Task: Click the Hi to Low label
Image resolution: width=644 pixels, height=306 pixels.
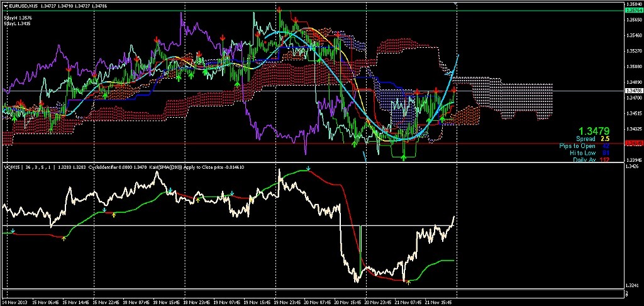Action: pyautogui.click(x=583, y=152)
